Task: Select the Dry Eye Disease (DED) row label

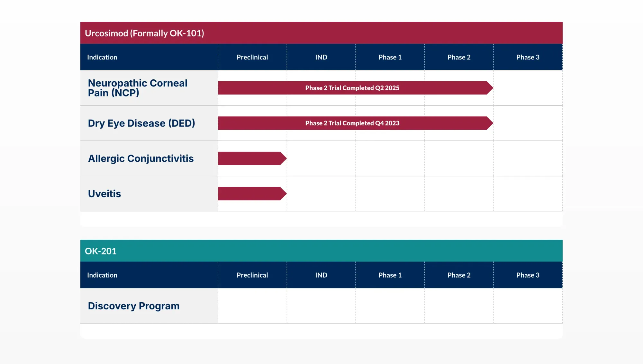Action: [141, 123]
